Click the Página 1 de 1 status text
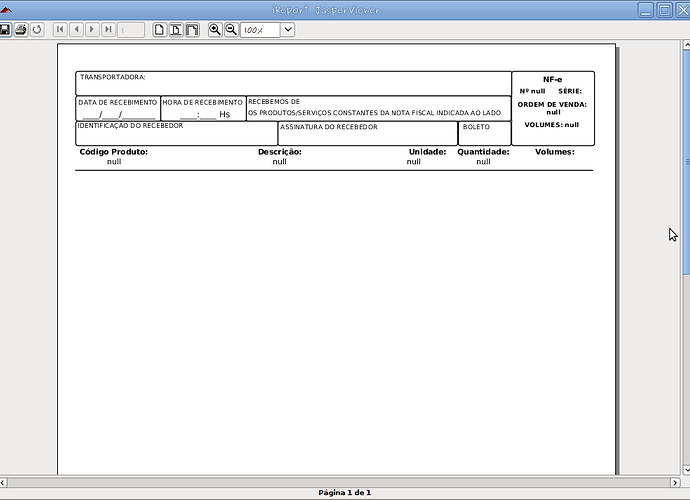 pos(345,493)
